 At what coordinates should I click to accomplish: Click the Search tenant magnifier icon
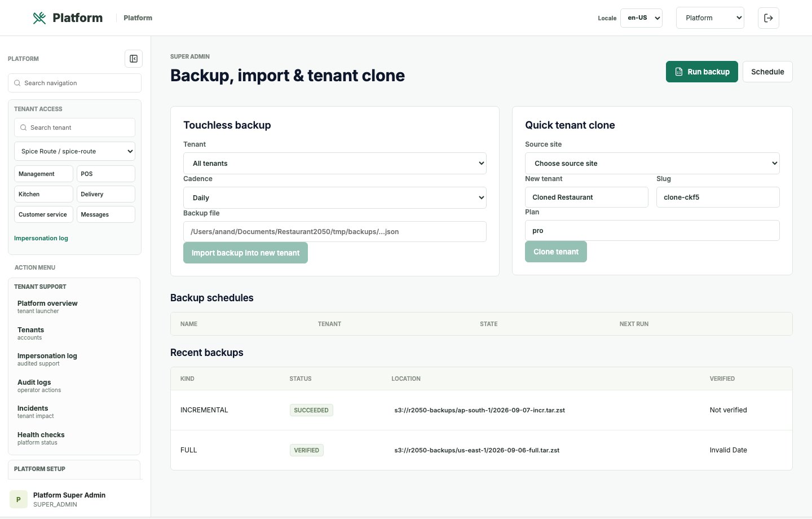pyautogui.click(x=24, y=127)
